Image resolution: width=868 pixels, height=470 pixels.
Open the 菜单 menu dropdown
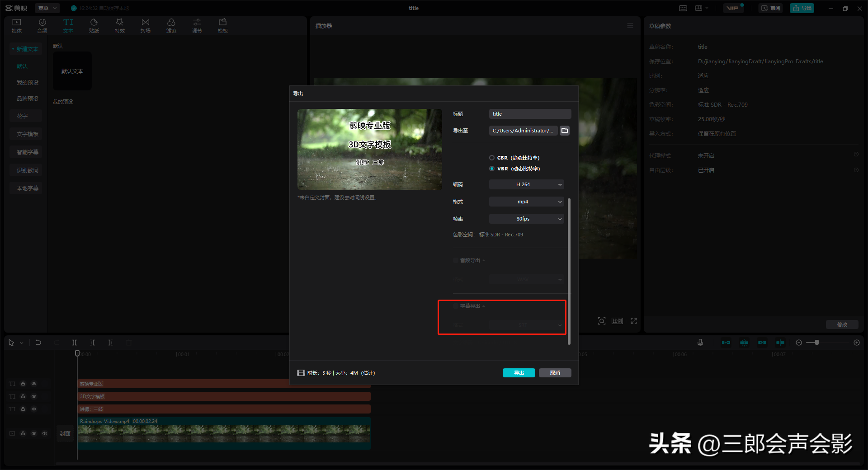point(47,8)
